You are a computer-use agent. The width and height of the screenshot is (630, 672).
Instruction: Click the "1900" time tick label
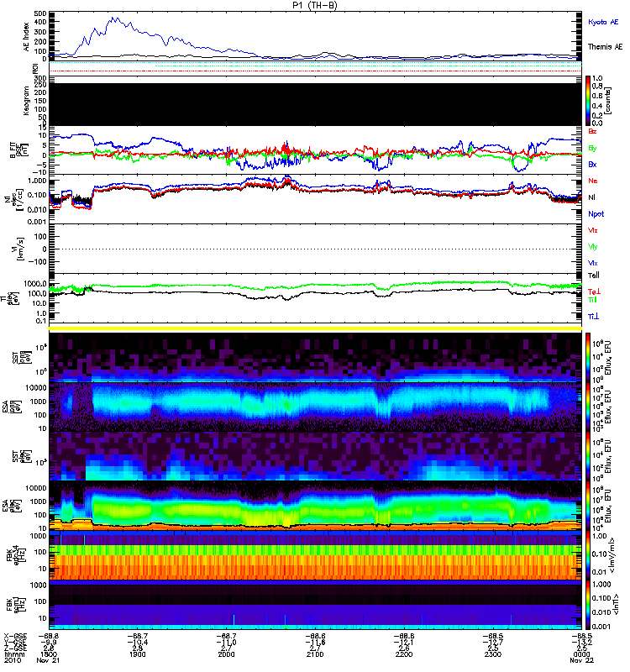(x=137, y=654)
